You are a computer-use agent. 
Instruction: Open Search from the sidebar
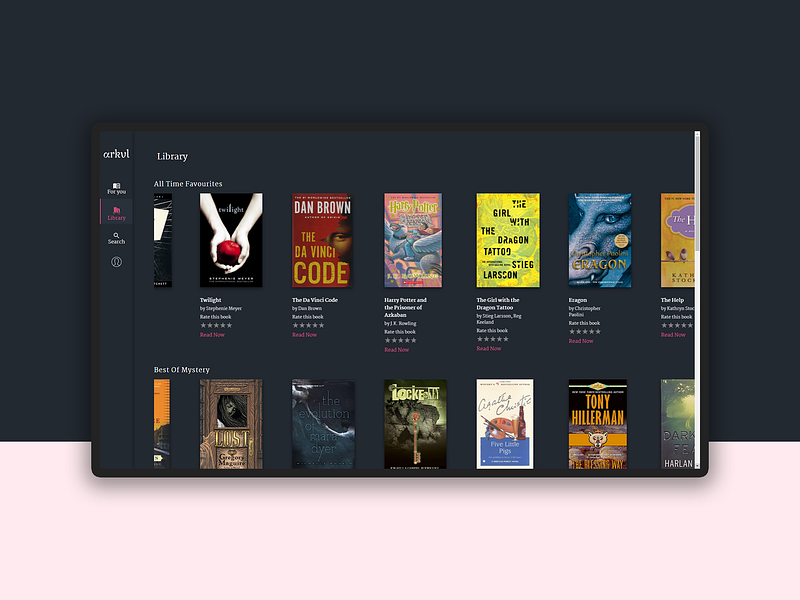(116, 238)
